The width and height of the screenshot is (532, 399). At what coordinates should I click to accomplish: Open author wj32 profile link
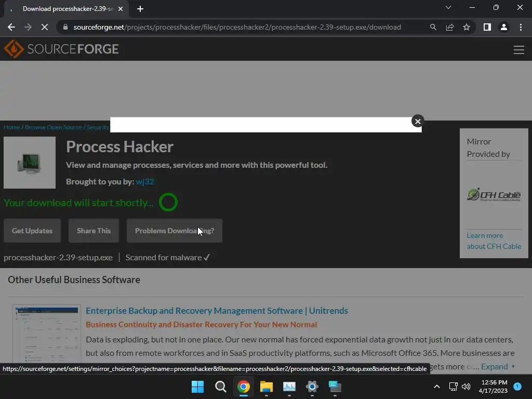[x=145, y=181]
